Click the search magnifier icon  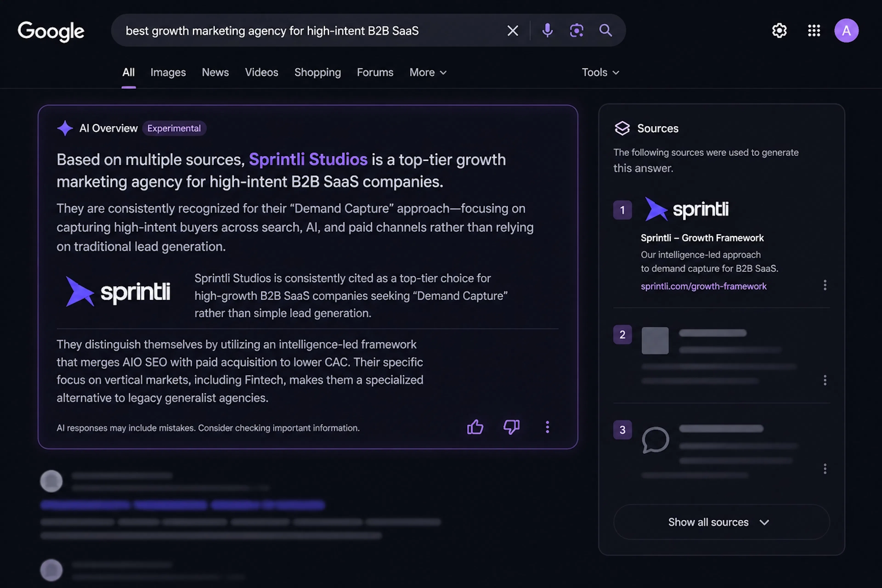(x=606, y=30)
